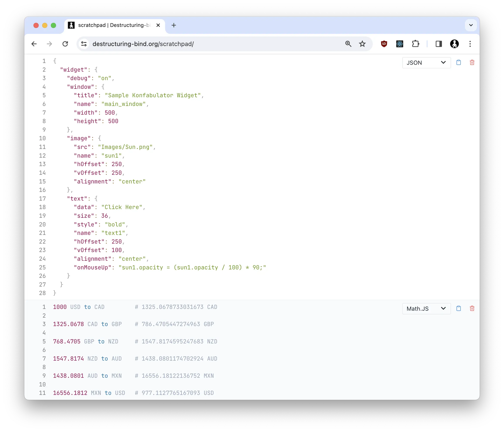
Task: Go back to the previous page
Action: coord(34,44)
